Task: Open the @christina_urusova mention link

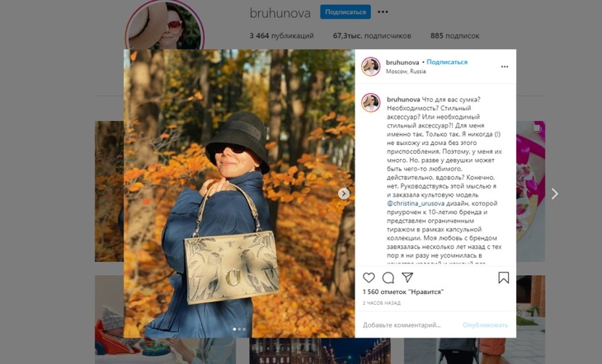Action: tap(416, 203)
